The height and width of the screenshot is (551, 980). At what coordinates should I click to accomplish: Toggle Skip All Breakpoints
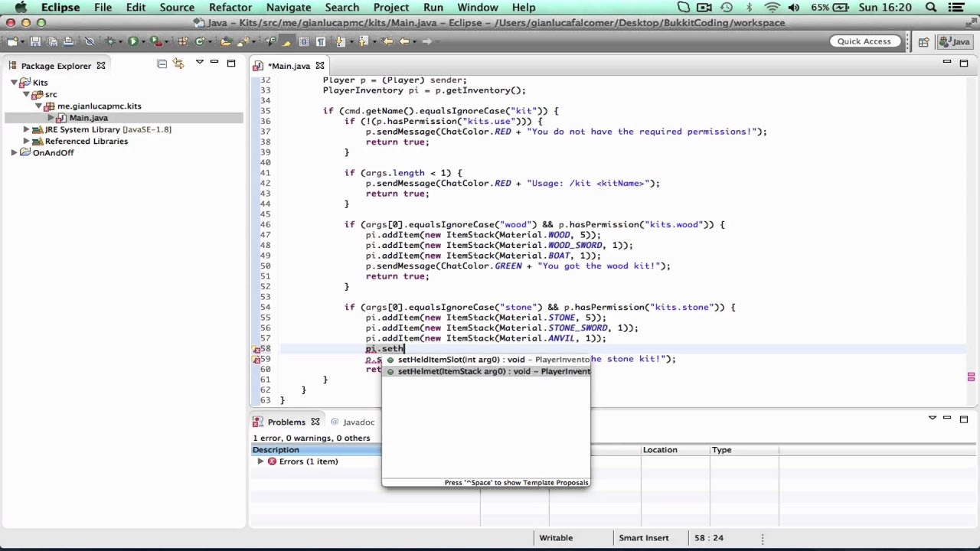click(x=90, y=41)
